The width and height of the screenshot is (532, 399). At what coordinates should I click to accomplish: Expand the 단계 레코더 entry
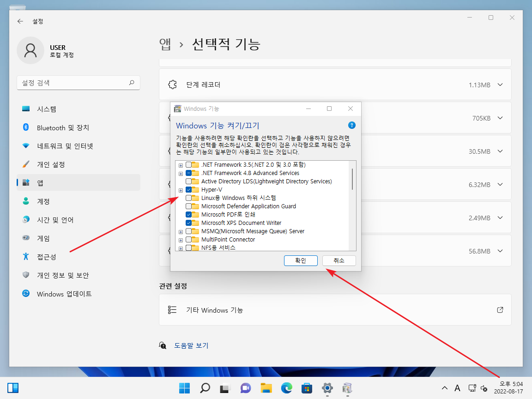pyautogui.click(x=500, y=85)
